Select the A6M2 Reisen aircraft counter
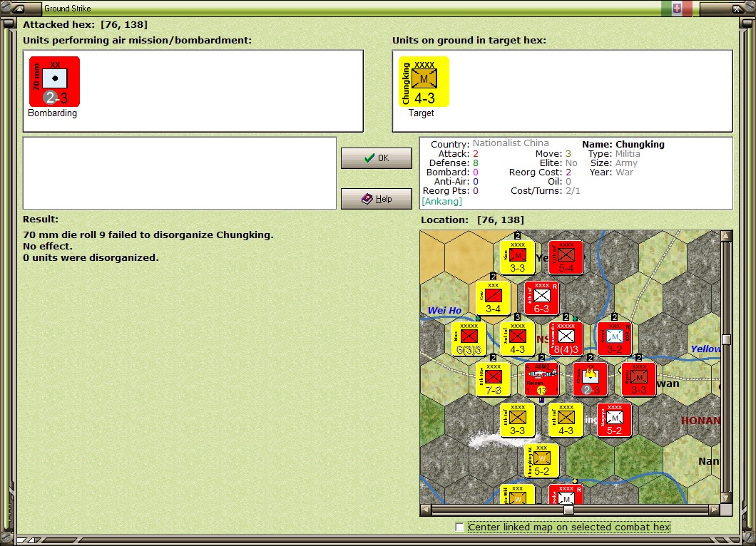Screen dimensions: 756x546 (x=542, y=379)
